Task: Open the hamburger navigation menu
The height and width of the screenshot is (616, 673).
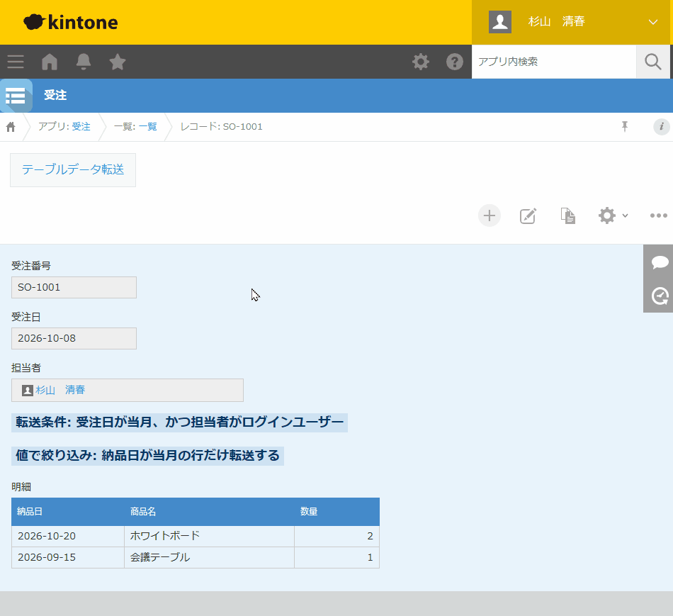Action: tap(16, 62)
